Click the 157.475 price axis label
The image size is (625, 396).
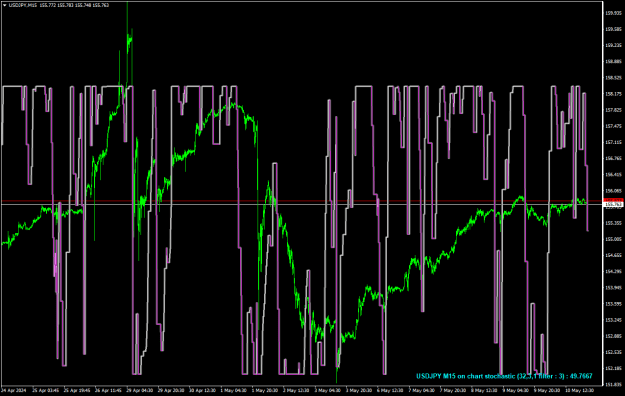click(x=613, y=126)
